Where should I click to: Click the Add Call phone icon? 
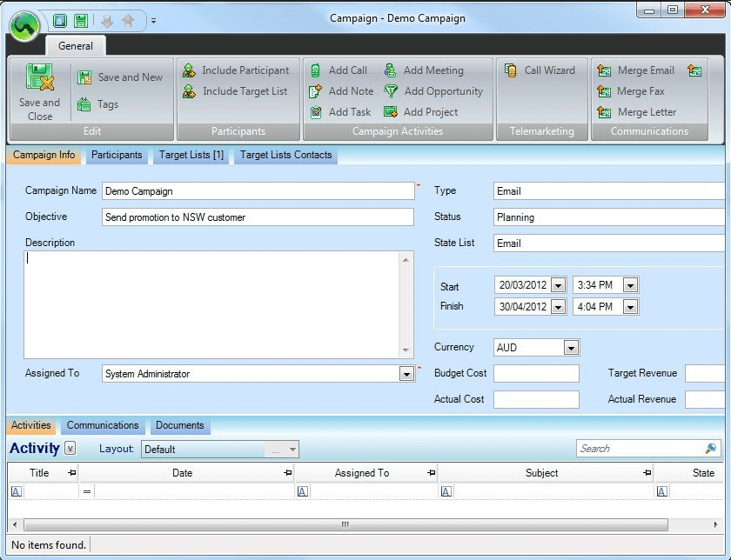click(x=316, y=70)
